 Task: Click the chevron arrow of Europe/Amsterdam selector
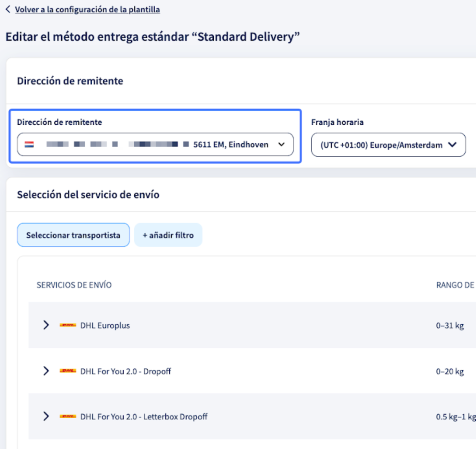(452, 145)
